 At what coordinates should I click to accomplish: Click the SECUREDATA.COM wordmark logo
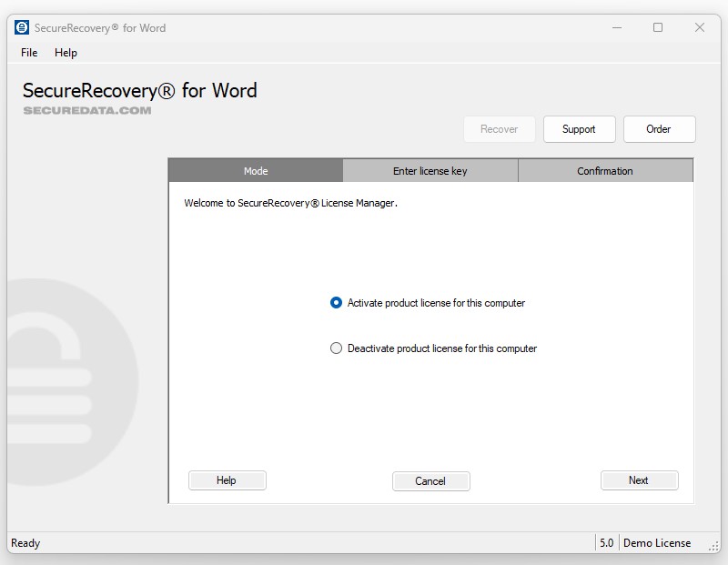click(86, 109)
